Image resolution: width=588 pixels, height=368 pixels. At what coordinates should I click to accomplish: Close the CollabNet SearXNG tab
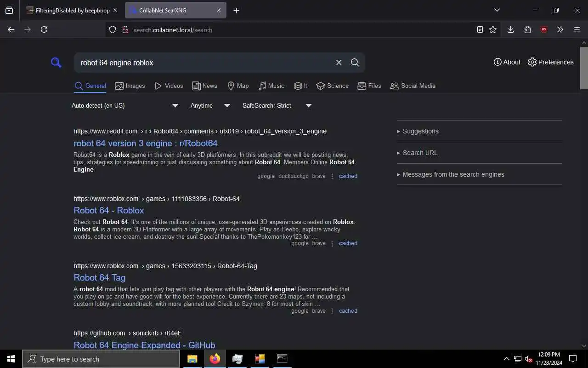(x=219, y=10)
